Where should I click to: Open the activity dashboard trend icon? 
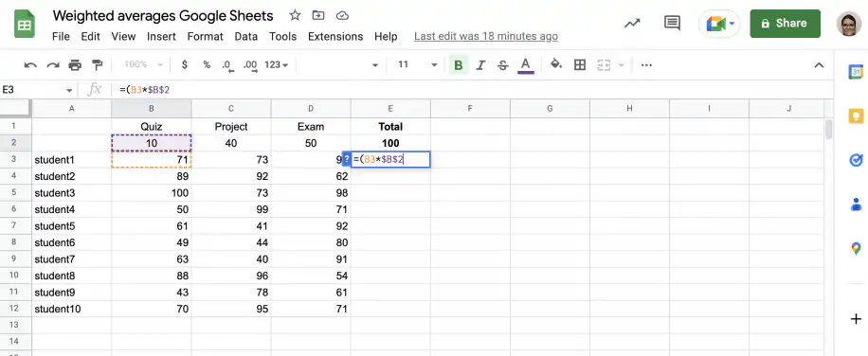pyautogui.click(x=632, y=24)
